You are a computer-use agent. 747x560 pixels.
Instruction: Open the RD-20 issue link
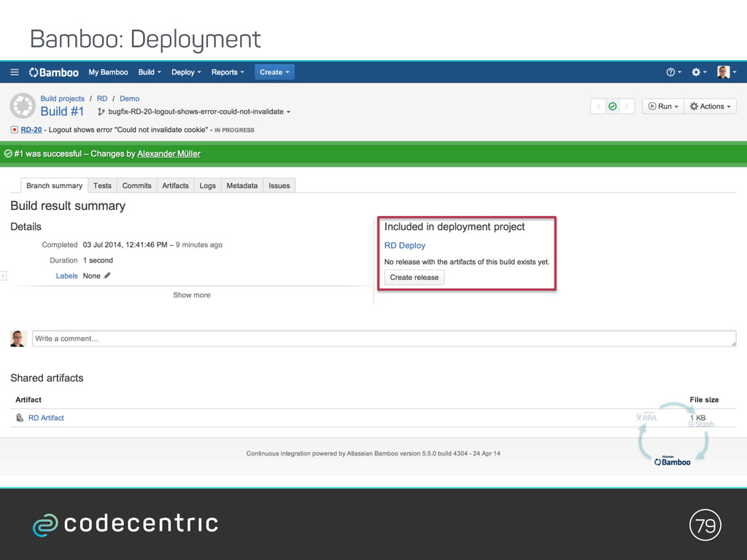click(x=31, y=130)
